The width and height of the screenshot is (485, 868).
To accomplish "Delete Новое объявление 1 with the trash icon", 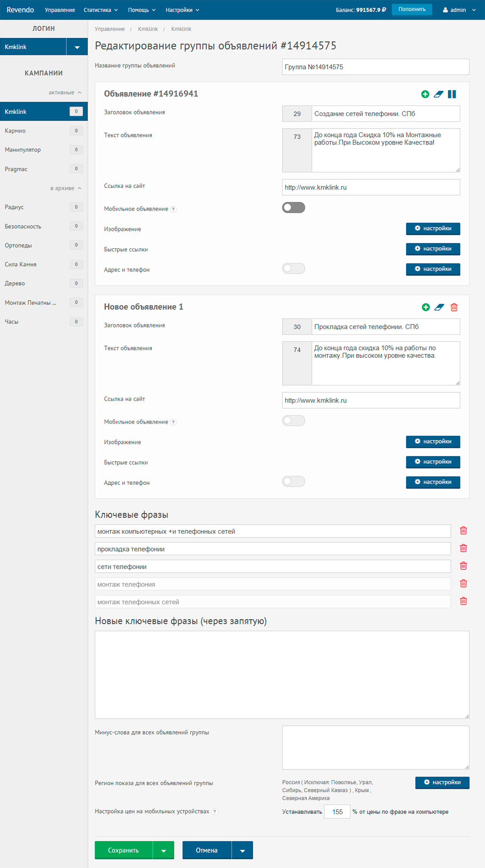I will click(454, 307).
